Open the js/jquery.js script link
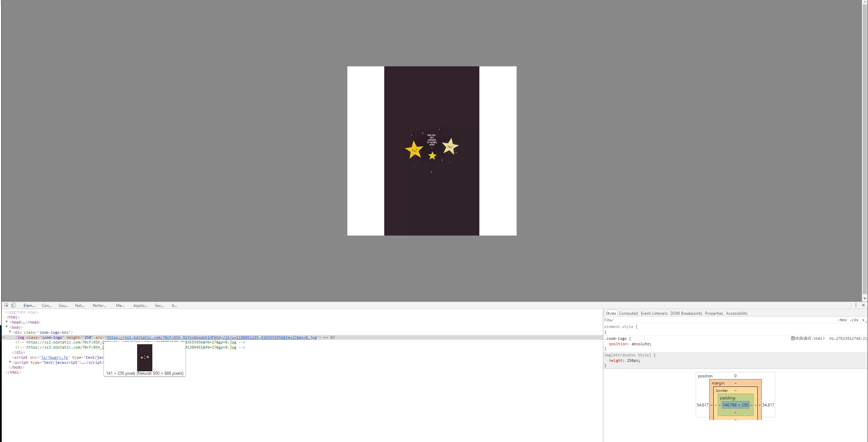 click(54, 357)
